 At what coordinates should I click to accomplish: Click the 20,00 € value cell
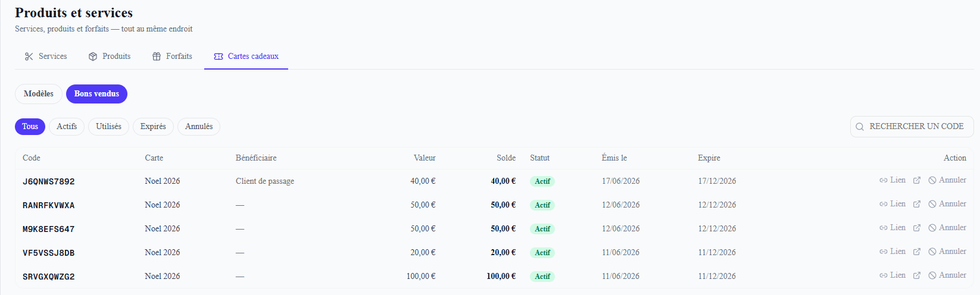423,252
